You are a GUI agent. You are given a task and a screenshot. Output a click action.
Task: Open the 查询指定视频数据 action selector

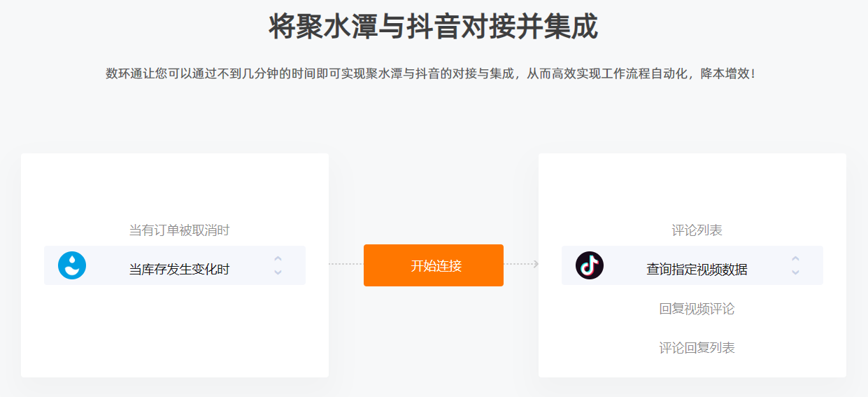[x=692, y=265]
